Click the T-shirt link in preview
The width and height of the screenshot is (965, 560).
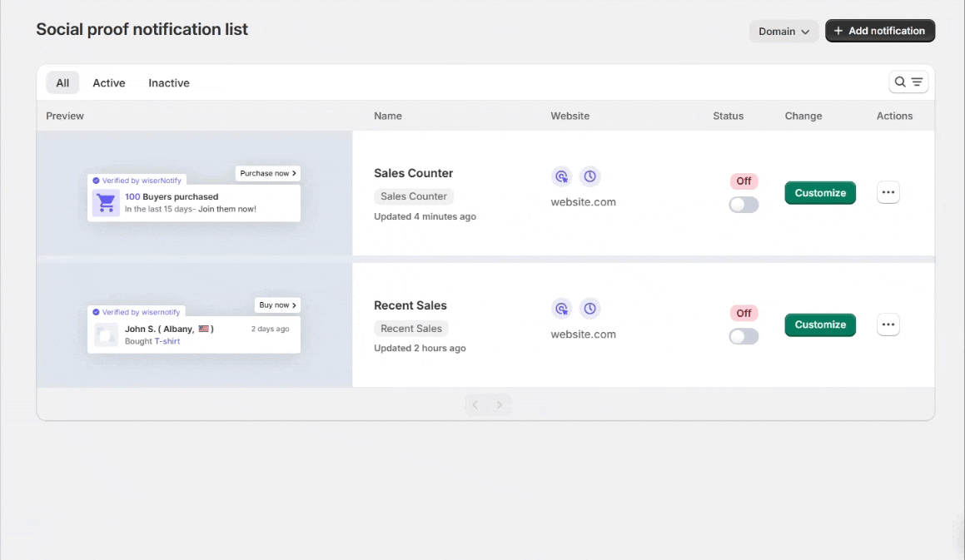(x=167, y=341)
